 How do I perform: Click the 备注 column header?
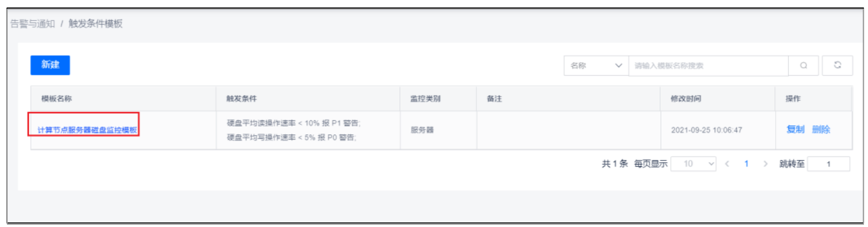[x=494, y=99]
